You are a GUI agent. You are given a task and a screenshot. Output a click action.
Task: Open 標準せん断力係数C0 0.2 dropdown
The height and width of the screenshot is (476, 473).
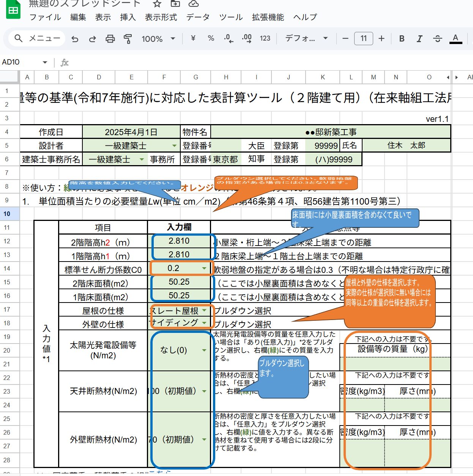point(204,268)
